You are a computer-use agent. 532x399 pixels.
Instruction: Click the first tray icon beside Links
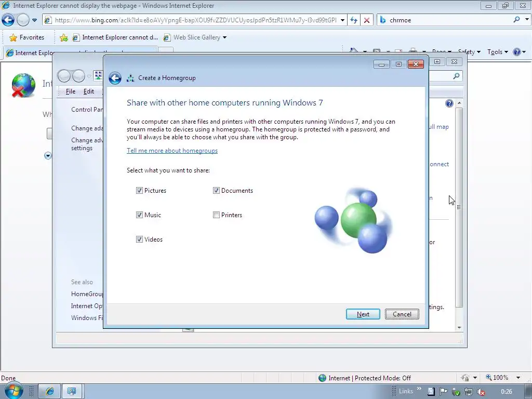[x=431, y=392]
